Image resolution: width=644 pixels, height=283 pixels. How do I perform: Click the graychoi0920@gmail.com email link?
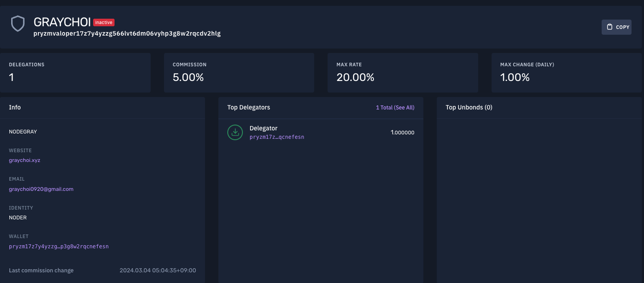click(x=41, y=189)
